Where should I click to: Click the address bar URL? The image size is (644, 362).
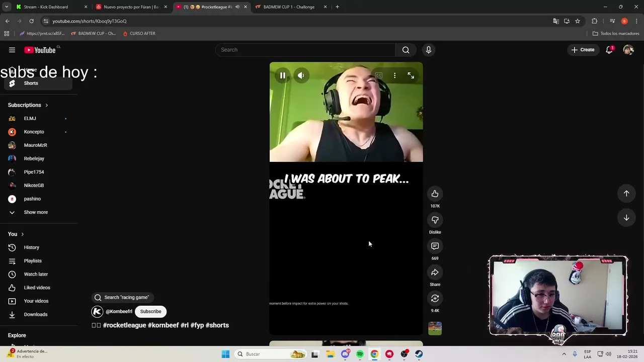tap(90, 21)
